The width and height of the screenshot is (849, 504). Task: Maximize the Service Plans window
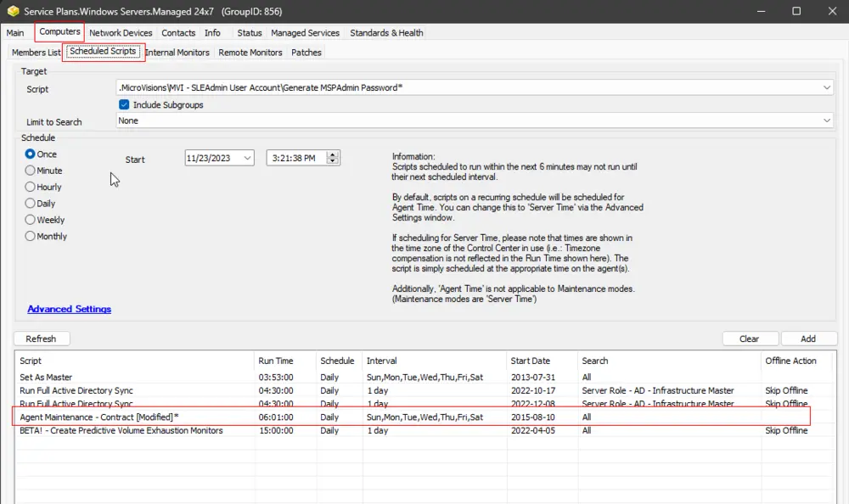796,11
